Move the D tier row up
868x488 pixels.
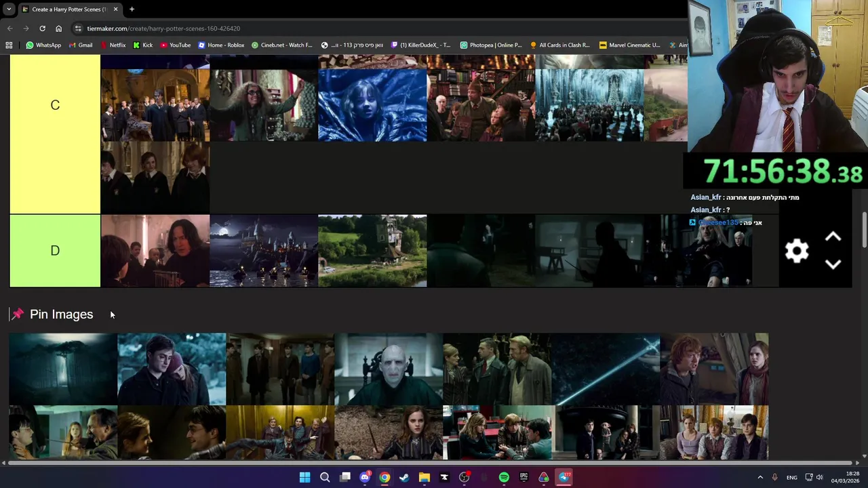click(x=833, y=237)
